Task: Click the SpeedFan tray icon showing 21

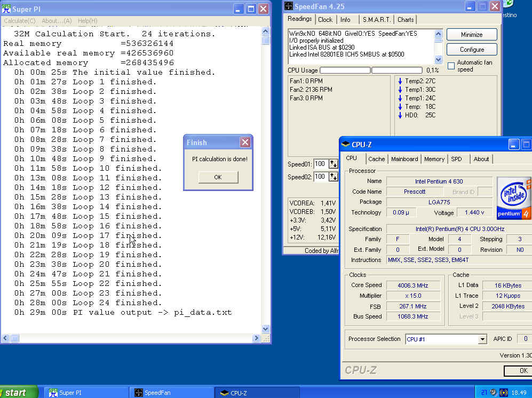Action: click(x=484, y=393)
